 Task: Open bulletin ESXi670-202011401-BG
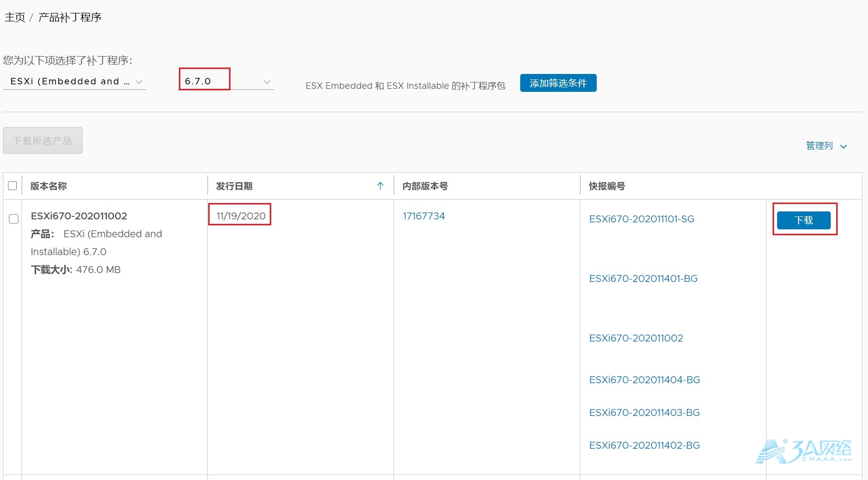pos(643,278)
